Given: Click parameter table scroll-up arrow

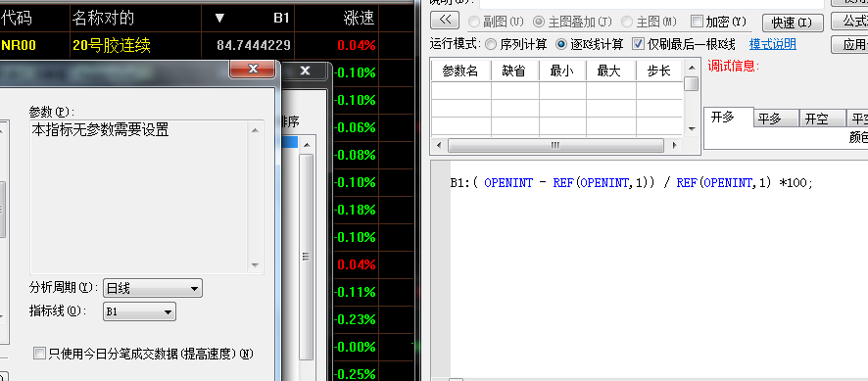Looking at the screenshot, I should point(691,68).
